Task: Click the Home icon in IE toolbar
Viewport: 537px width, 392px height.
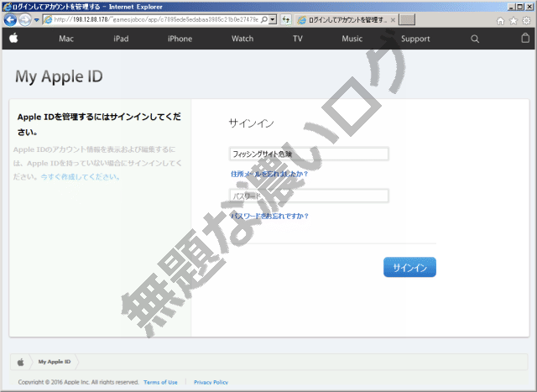Action: coord(500,21)
